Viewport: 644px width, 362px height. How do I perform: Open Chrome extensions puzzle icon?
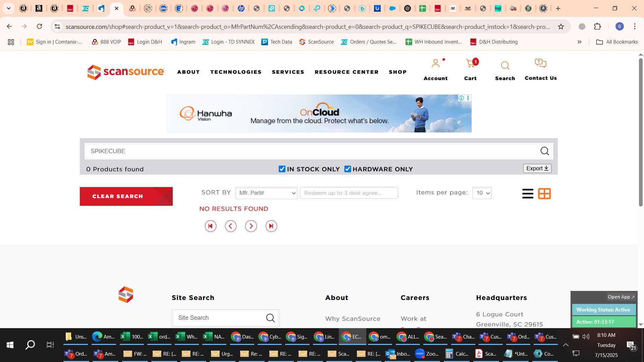pyautogui.click(x=597, y=26)
